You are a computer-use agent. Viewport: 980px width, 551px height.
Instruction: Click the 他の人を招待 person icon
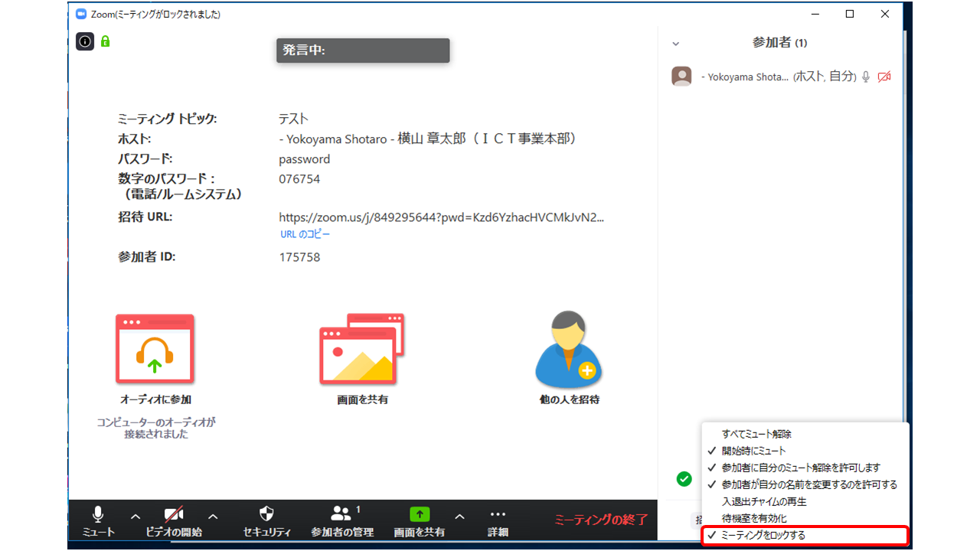pos(568,349)
